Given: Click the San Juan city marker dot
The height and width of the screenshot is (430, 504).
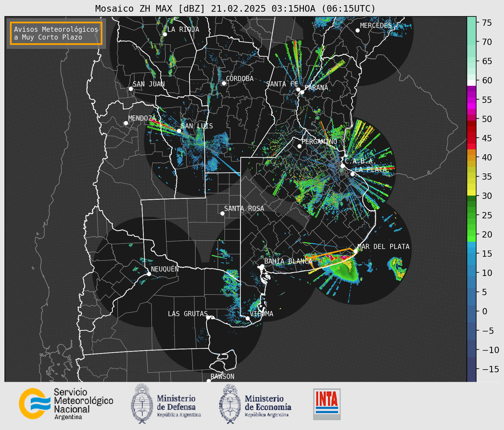Looking at the screenshot, I should (x=131, y=89).
